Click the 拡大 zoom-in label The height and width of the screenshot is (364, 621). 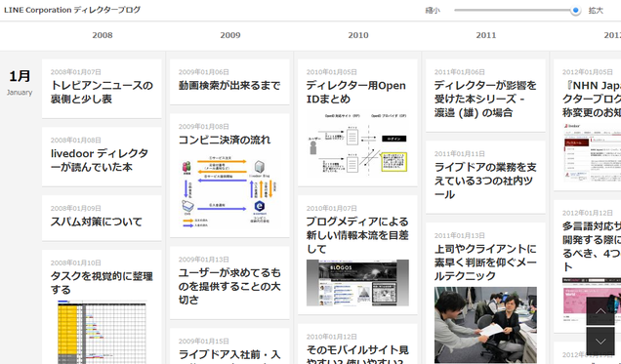(x=596, y=11)
